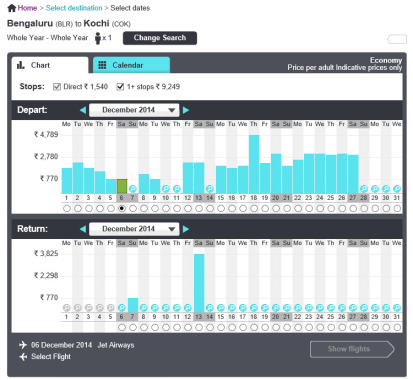Viewport: 413px width, 380px height.
Task: Click the Change Search button
Action: click(160, 38)
